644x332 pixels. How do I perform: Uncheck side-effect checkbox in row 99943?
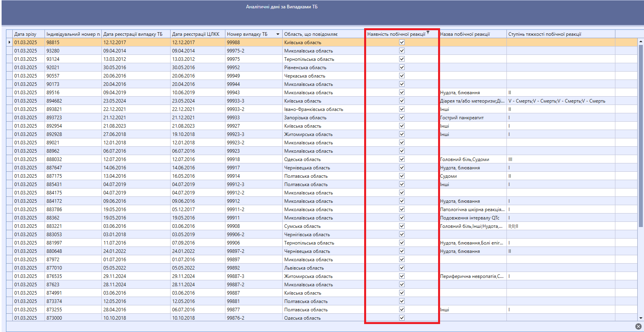coord(402,92)
